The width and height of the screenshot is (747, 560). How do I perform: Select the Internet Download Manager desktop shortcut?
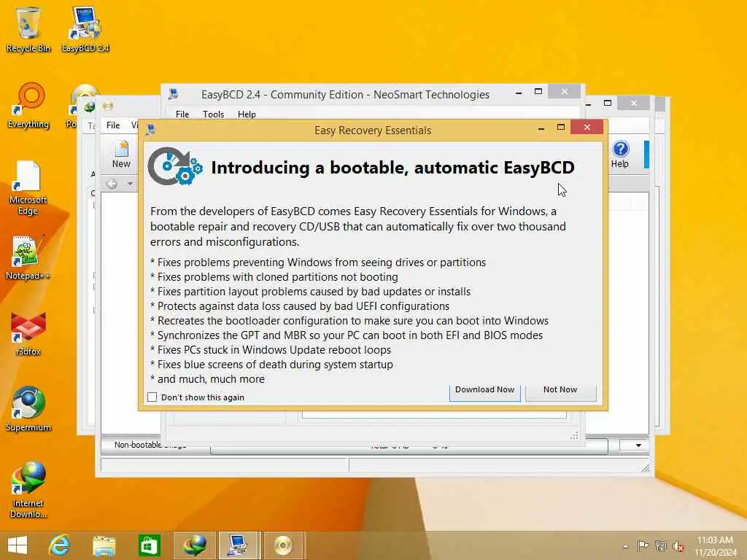28,489
